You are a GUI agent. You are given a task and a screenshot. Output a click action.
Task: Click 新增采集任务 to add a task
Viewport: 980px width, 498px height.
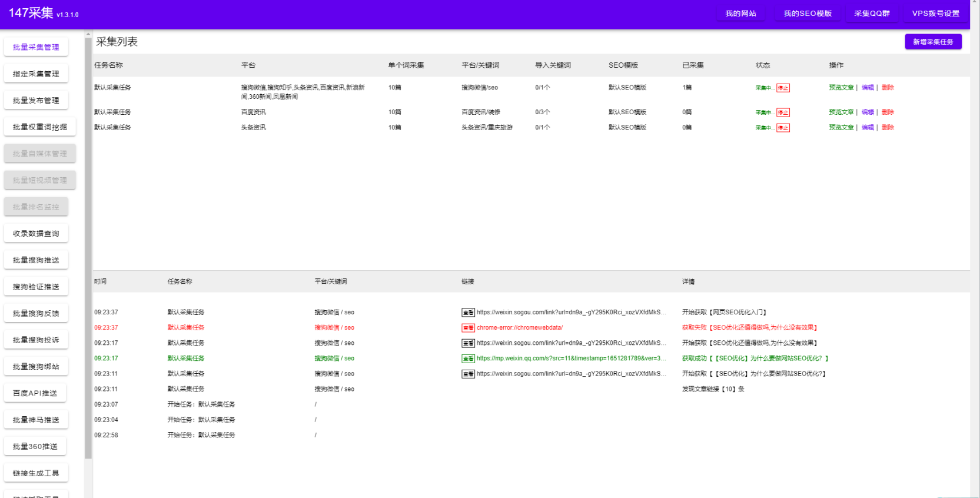[x=933, y=42]
